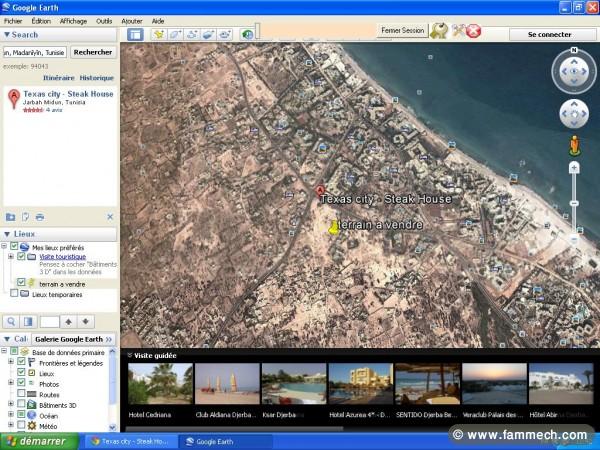Click the yellow pushpin on the map
The image size is (600, 450).
(x=334, y=227)
